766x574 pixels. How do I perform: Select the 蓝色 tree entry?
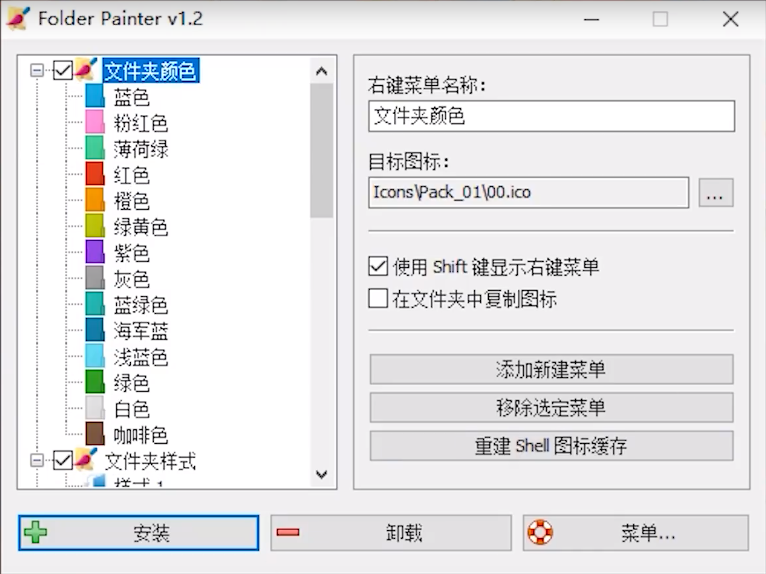tap(131, 97)
